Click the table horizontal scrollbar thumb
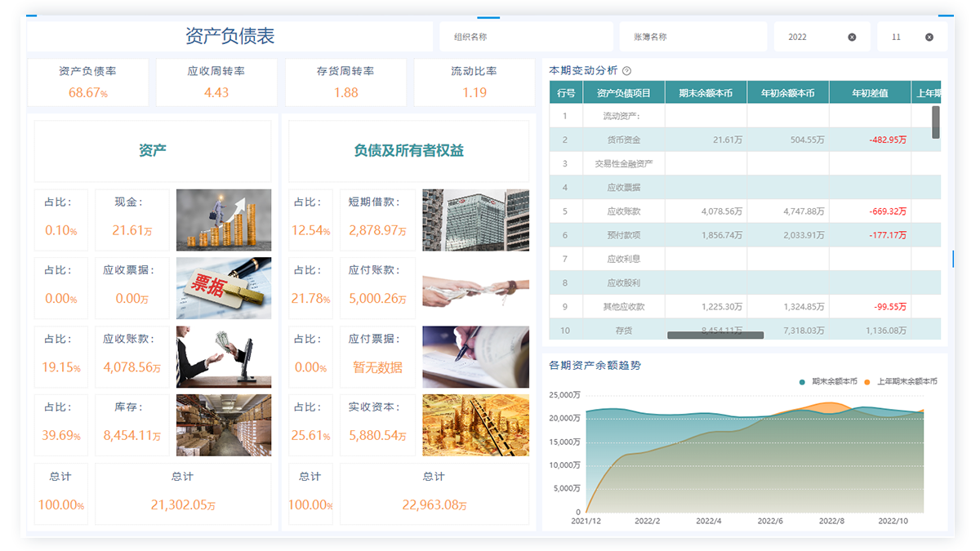 (715, 335)
